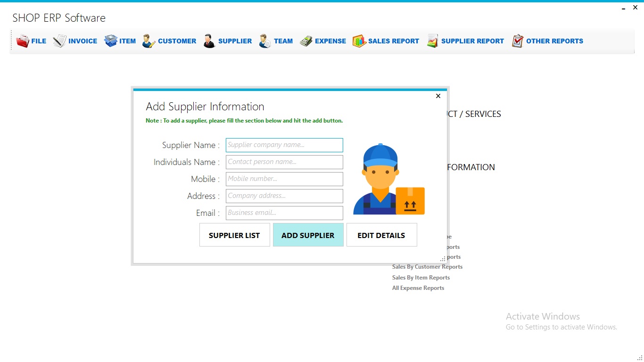Open OTHER REPORTS via its clipboard icon
This screenshot has width=644, height=362.
point(518,41)
